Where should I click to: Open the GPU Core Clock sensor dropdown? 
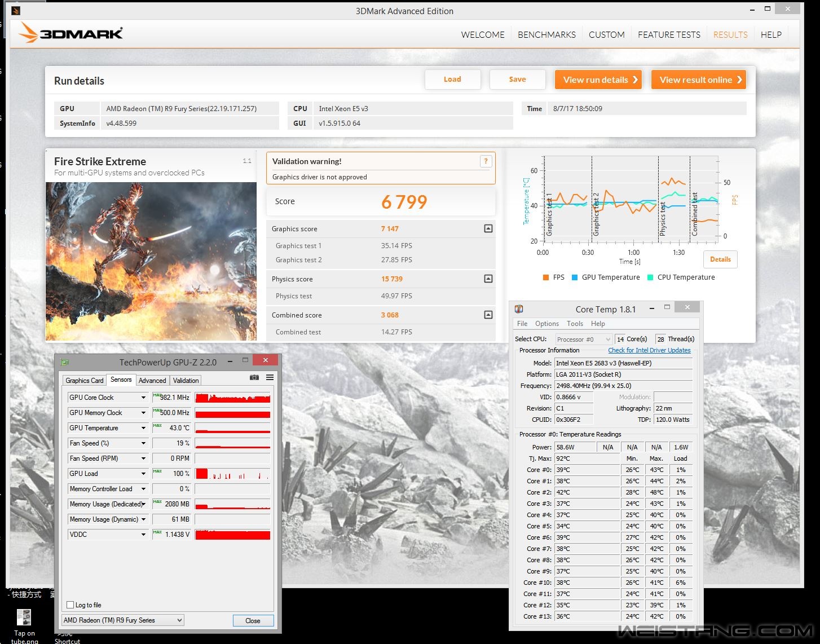click(143, 398)
